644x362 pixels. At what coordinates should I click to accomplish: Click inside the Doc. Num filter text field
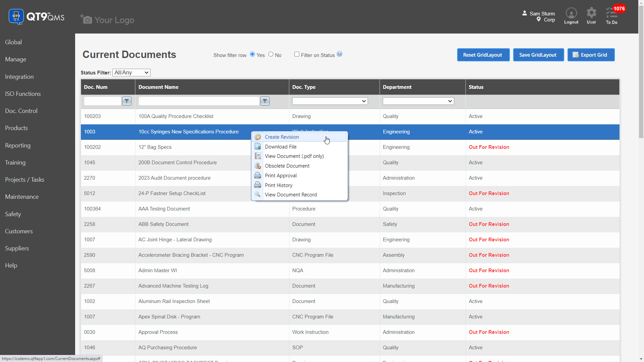tap(102, 101)
